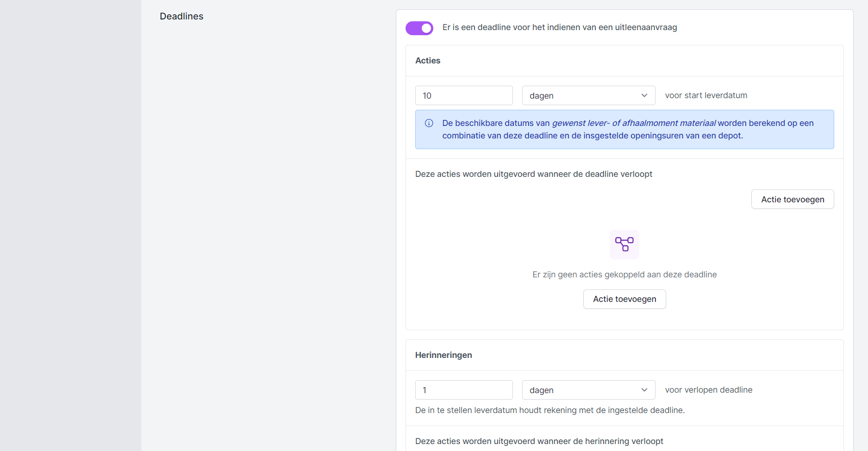The image size is (868, 451).
Task: Click the 'voor verlopen deadline' label
Action: coord(708,390)
